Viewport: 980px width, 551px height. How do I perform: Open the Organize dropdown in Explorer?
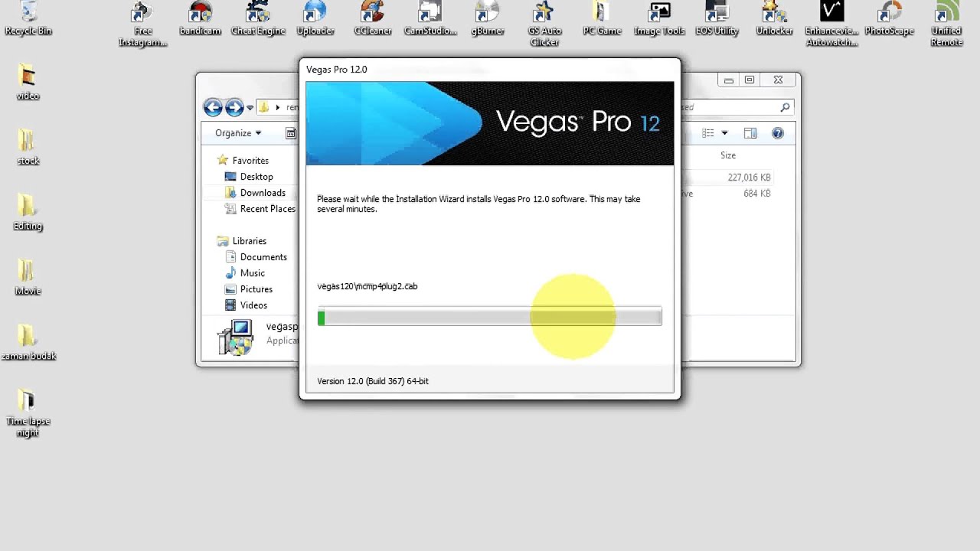[x=238, y=133]
